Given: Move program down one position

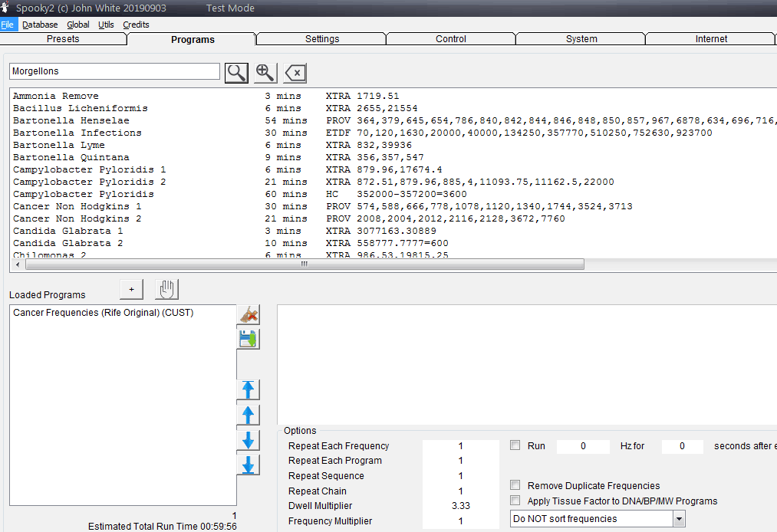Looking at the screenshot, I should pos(249,440).
